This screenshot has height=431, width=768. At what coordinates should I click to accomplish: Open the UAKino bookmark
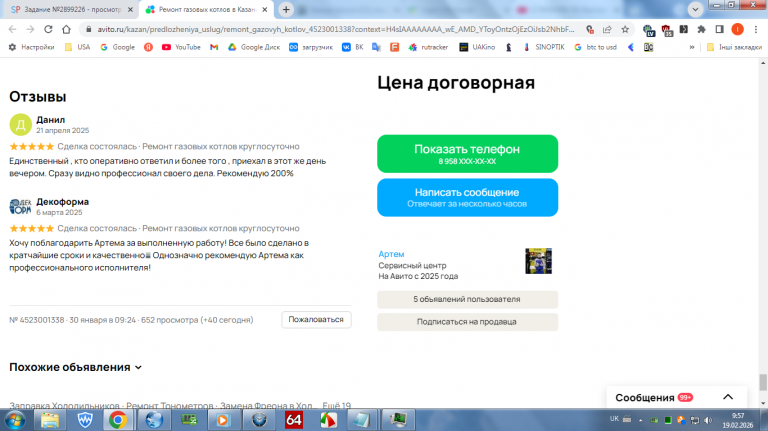(477, 47)
